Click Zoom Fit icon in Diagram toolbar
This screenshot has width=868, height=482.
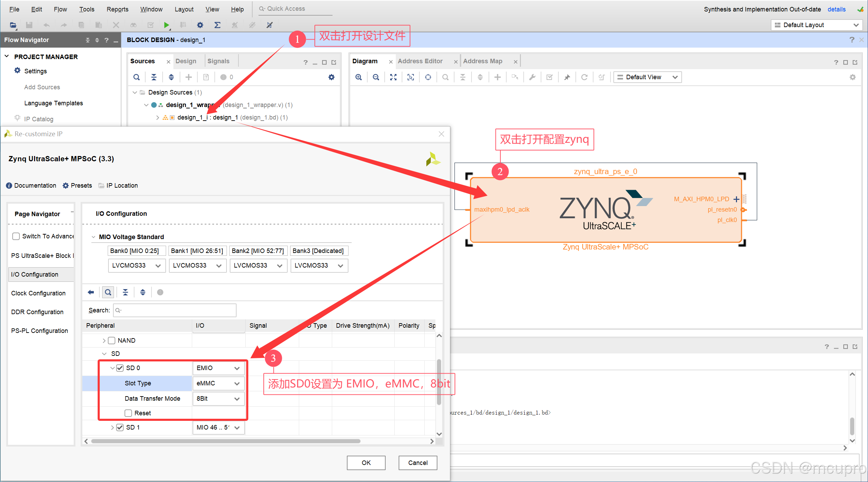pos(393,77)
